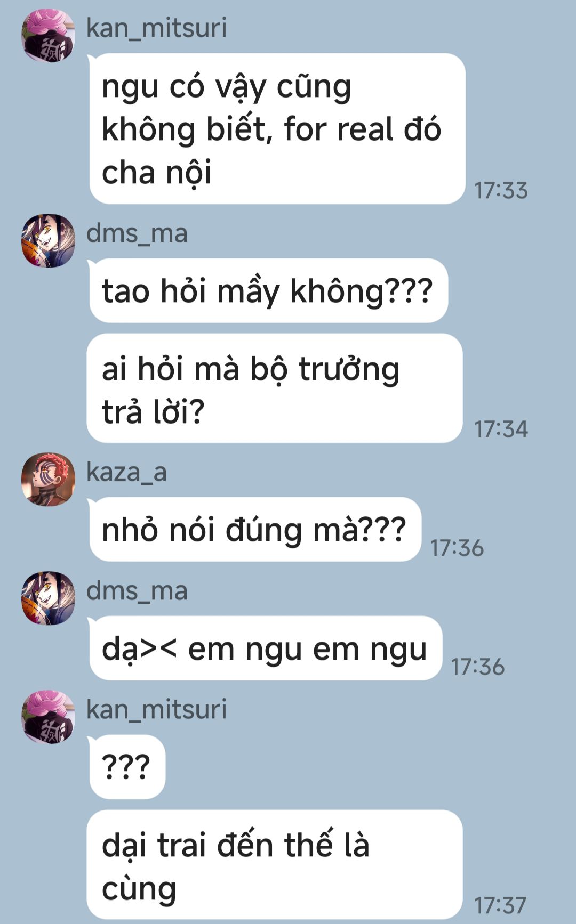The height and width of the screenshot is (924, 576).
Task: Open the kan_mitsuri avatar above the "???" message
Action: pos(48,717)
